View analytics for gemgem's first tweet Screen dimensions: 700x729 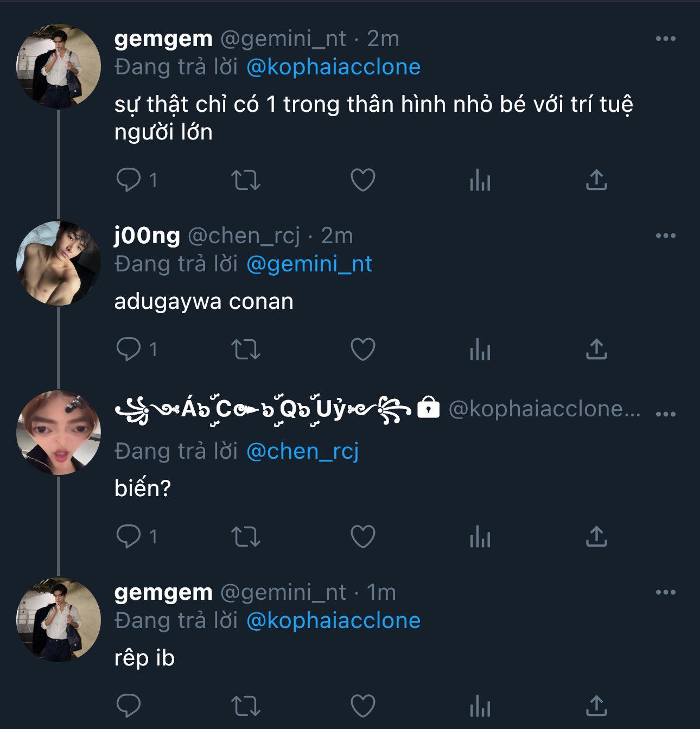pyautogui.click(x=480, y=180)
